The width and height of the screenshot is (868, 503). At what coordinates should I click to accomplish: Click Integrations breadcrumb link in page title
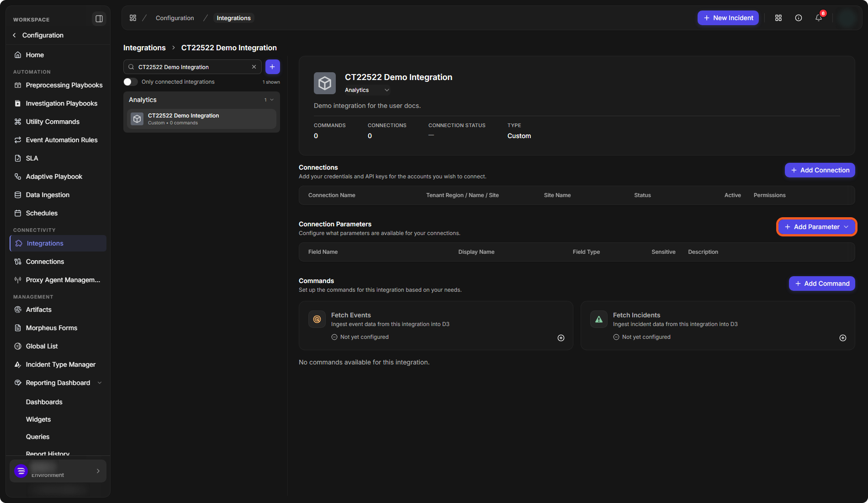(144, 48)
